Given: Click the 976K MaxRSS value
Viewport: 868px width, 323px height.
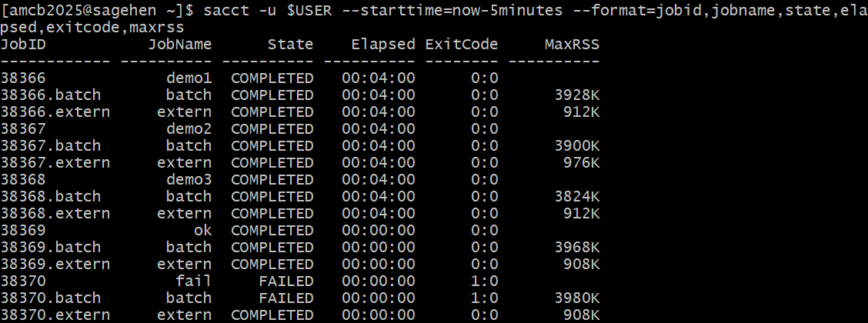Looking at the screenshot, I should click(x=581, y=162).
